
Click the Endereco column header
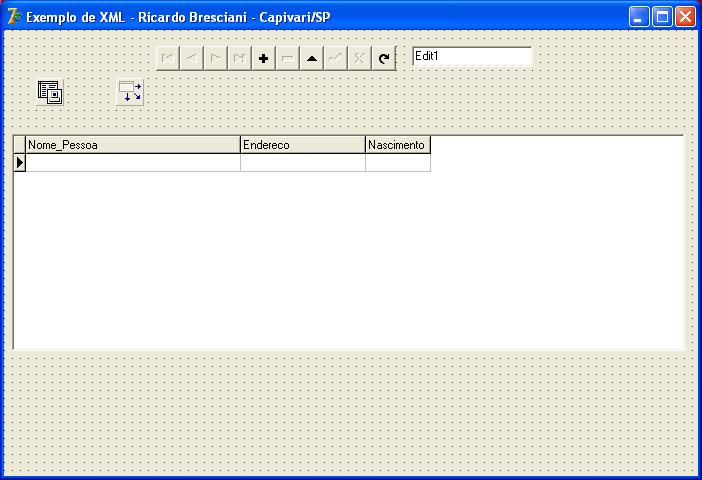pos(303,145)
